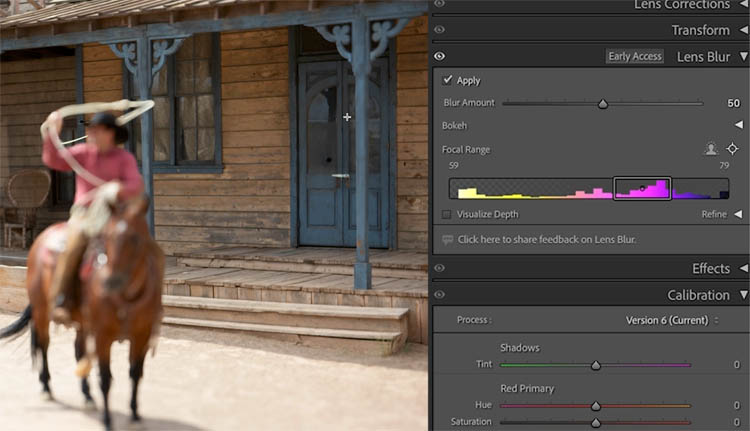The image size is (750, 431).
Task: Click the Blur Amount value 50
Action: [x=733, y=103]
